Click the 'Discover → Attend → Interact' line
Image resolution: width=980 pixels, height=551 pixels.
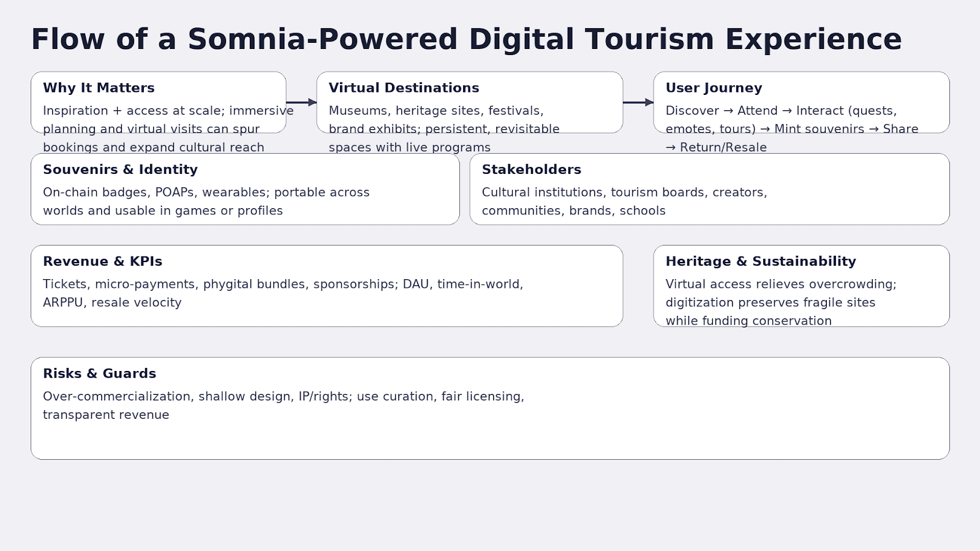(781, 111)
